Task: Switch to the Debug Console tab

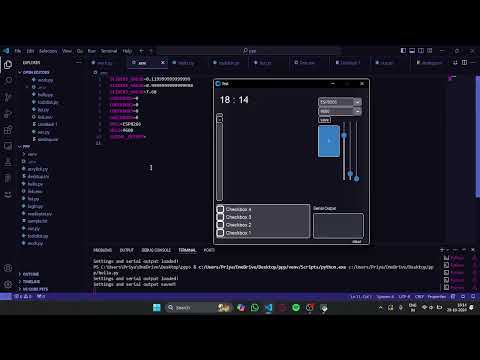Action: (x=156, y=250)
